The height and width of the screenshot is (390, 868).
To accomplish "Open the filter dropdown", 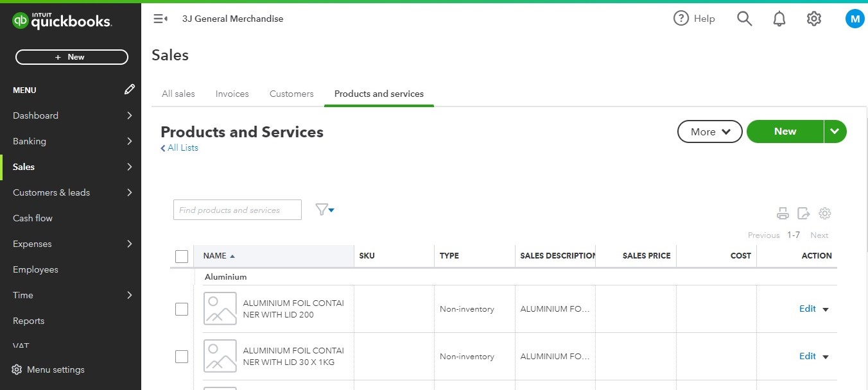I will (325, 210).
